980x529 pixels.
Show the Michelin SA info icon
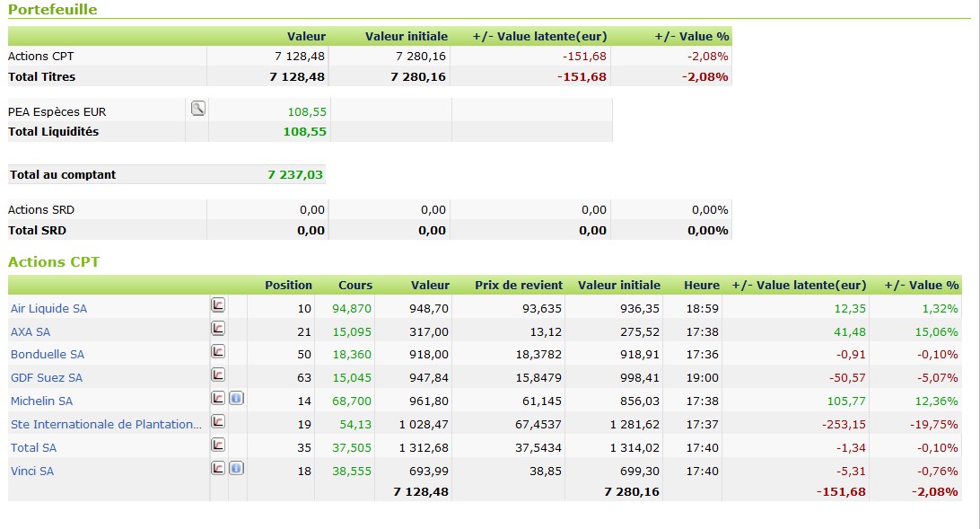click(x=236, y=398)
